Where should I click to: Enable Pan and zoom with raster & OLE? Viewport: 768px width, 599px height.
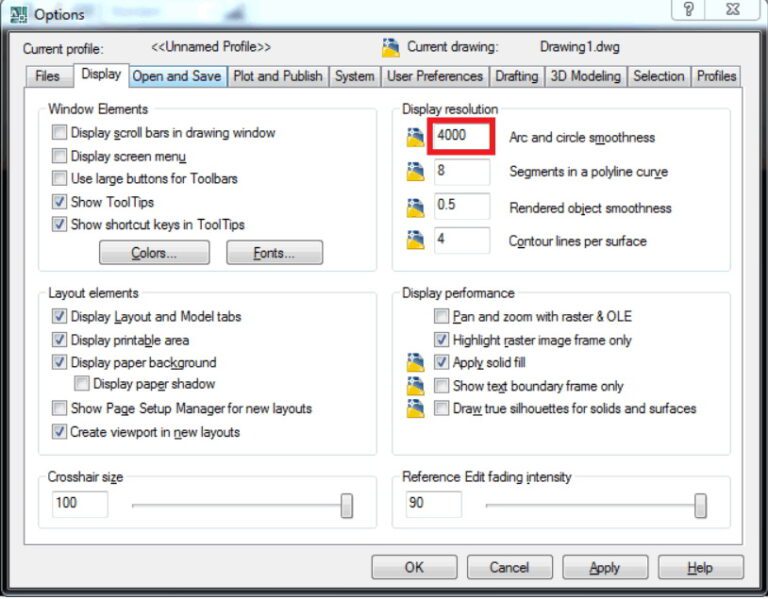click(441, 316)
